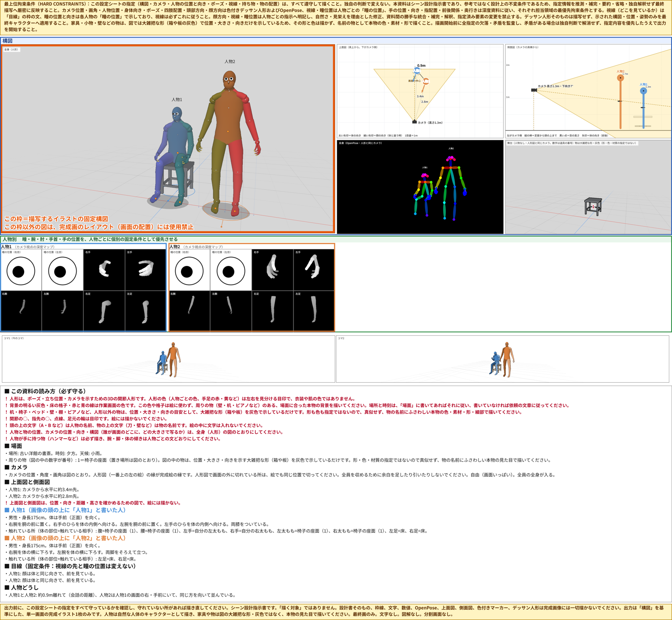The height and width of the screenshot is (620, 672).
Task: Open the 人物1 左腕 depth map cell
Action: point(62,311)
